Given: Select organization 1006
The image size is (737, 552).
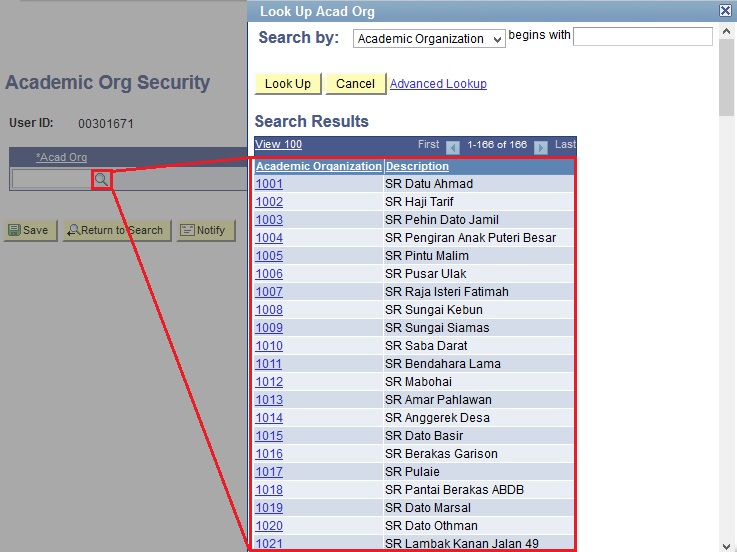Looking at the screenshot, I should click(269, 274).
